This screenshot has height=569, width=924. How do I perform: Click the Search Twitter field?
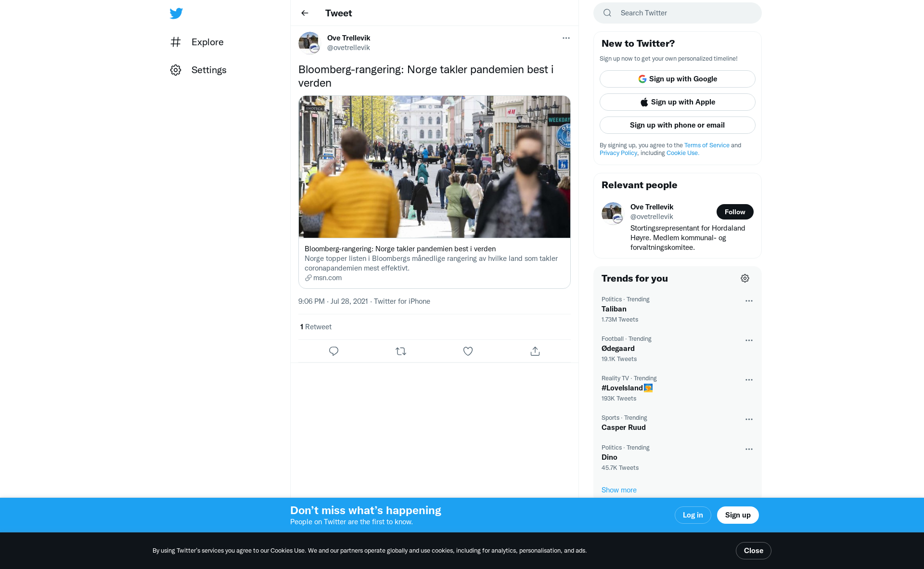683,13
